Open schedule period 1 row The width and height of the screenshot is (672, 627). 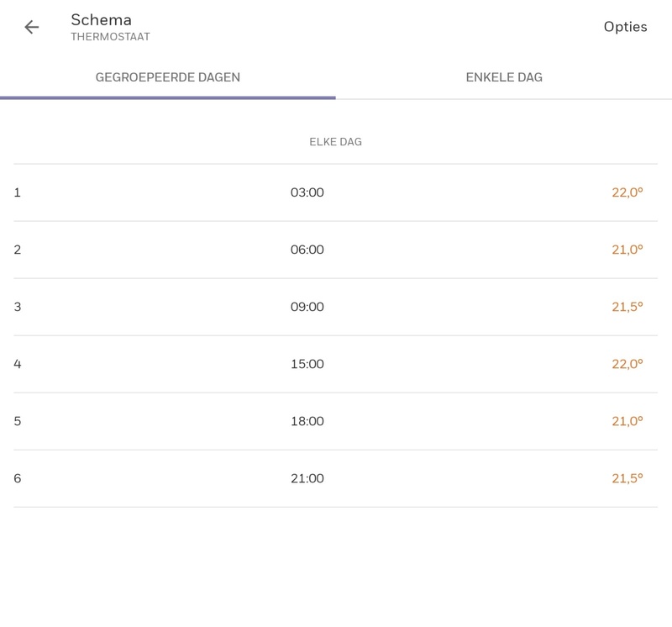coord(18,192)
